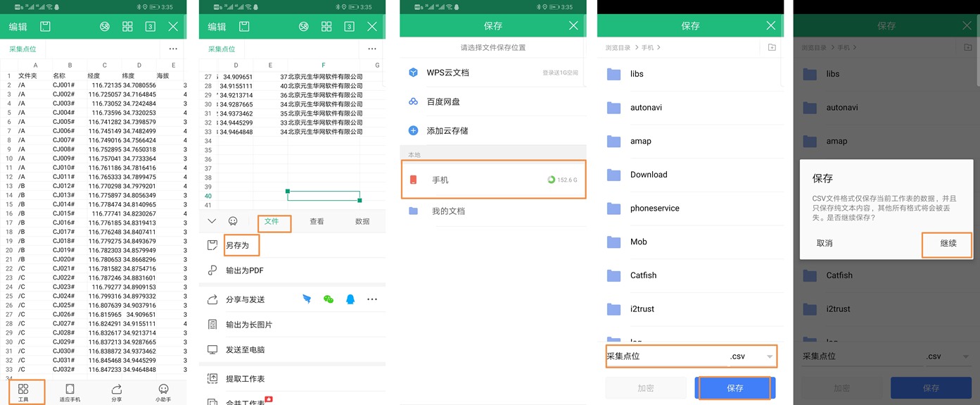Tap the 工具 tools icon in bottom bar
This screenshot has width=980, height=405.
point(23,392)
